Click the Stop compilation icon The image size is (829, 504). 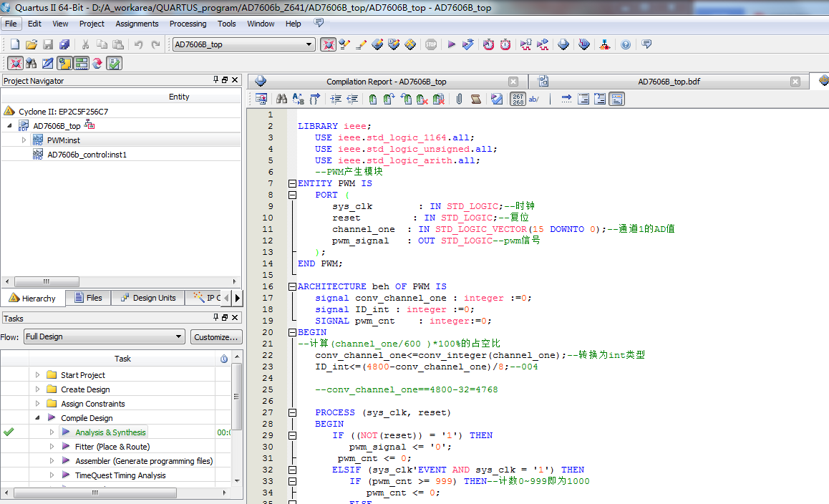(431, 44)
